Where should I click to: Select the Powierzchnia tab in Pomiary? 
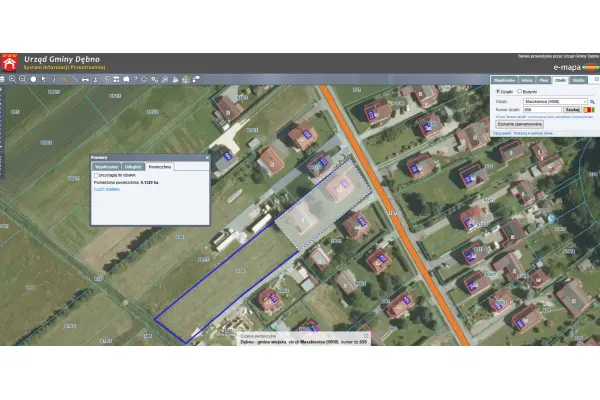tap(160, 167)
